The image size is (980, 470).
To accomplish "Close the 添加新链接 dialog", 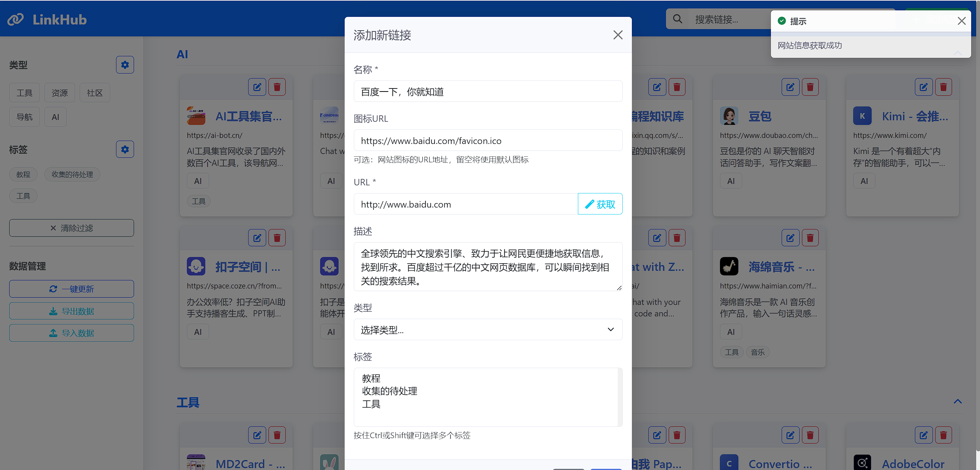I will click(x=618, y=35).
